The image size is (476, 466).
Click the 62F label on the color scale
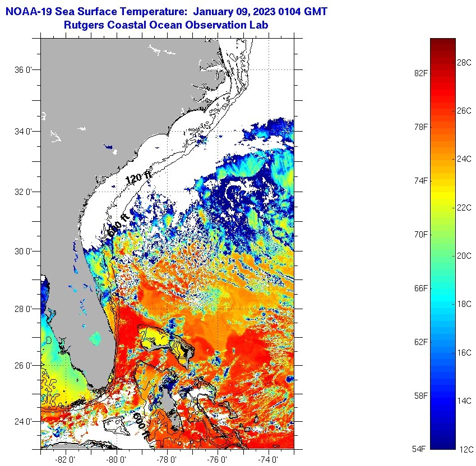pyautogui.click(x=421, y=342)
